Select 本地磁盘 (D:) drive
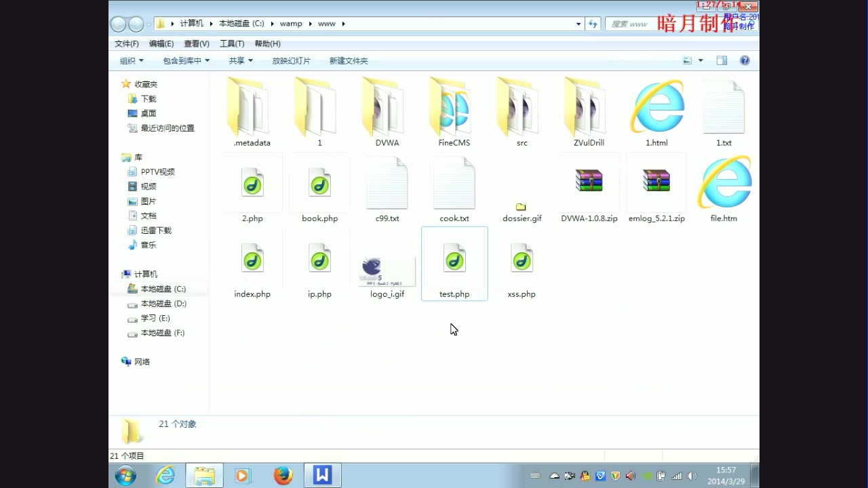The image size is (868, 488). (163, 304)
